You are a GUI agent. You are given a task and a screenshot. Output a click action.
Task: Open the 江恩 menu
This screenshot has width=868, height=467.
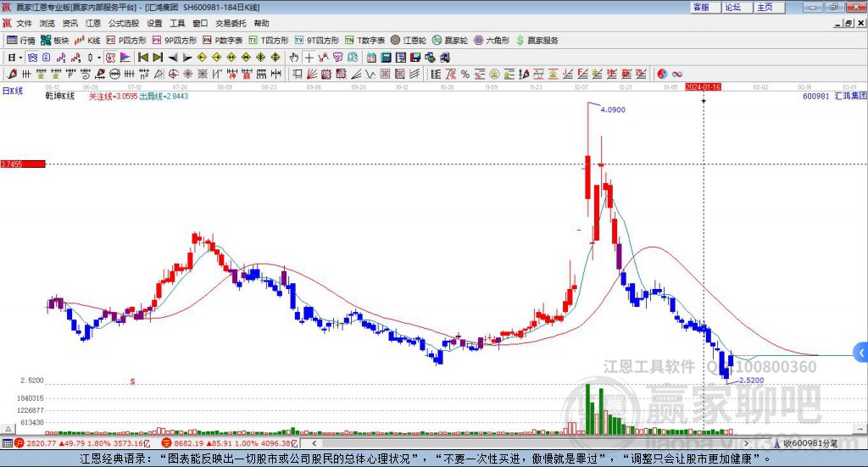tap(93, 23)
